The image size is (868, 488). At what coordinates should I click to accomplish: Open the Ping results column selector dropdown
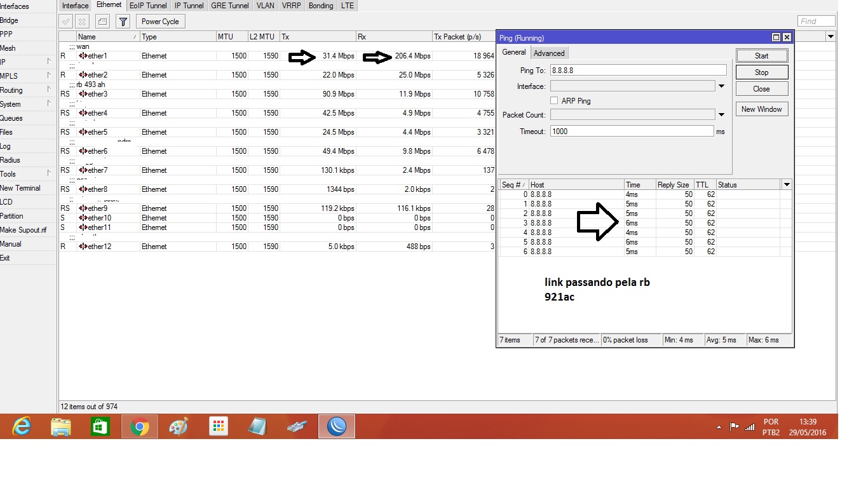point(787,185)
